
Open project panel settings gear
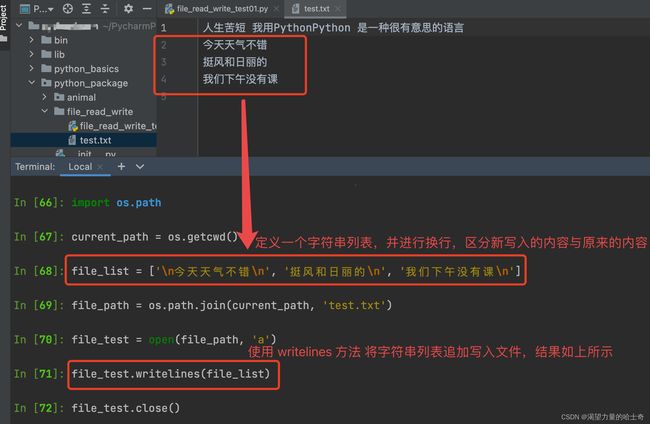tap(129, 8)
